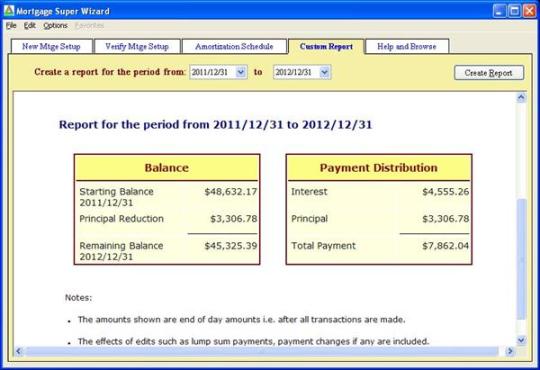Image resolution: width=540 pixels, height=370 pixels.
Task: Click the Principal Reduction label
Action: tap(122, 219)
